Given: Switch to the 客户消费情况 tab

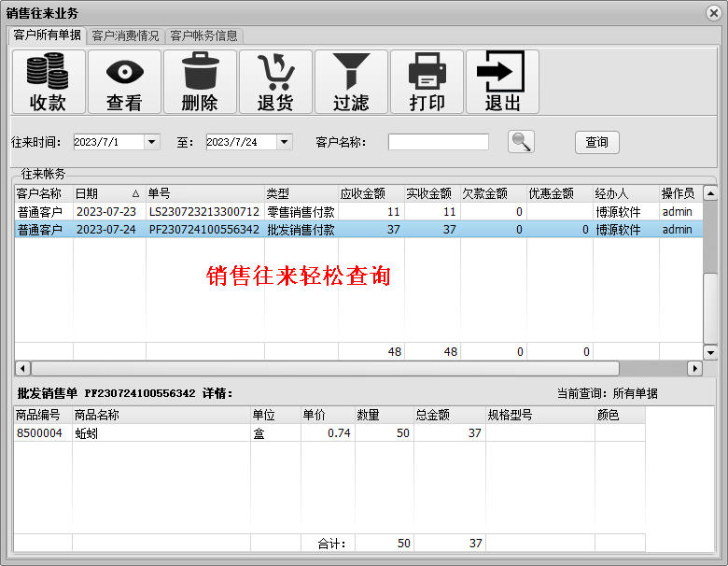Looking at the screenshot, I should [x=125, y=35].
